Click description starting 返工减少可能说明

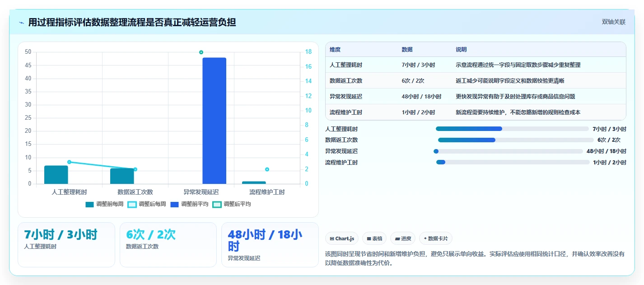point(510,81)
